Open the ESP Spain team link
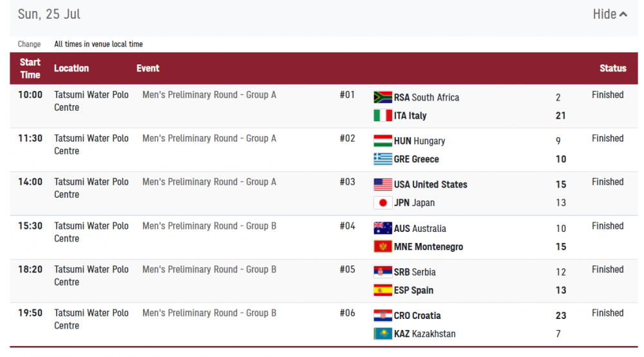Screen dimensions: 644x357 [413, 291]
